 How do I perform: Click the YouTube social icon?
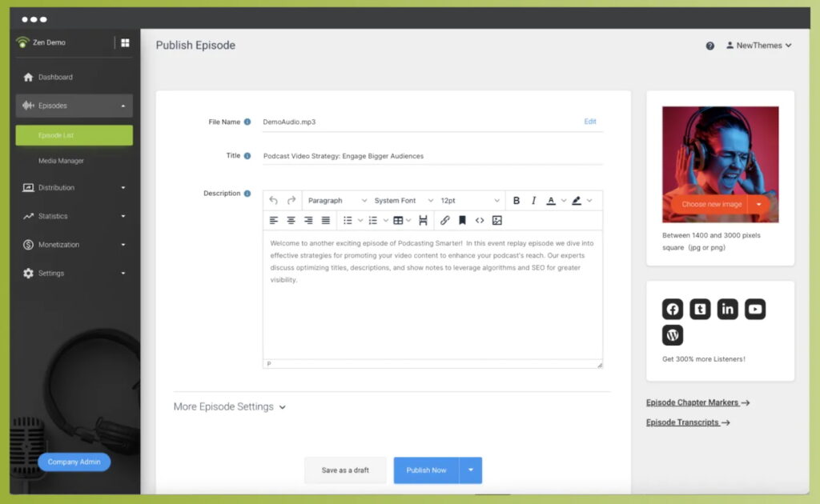coord(754,309)
